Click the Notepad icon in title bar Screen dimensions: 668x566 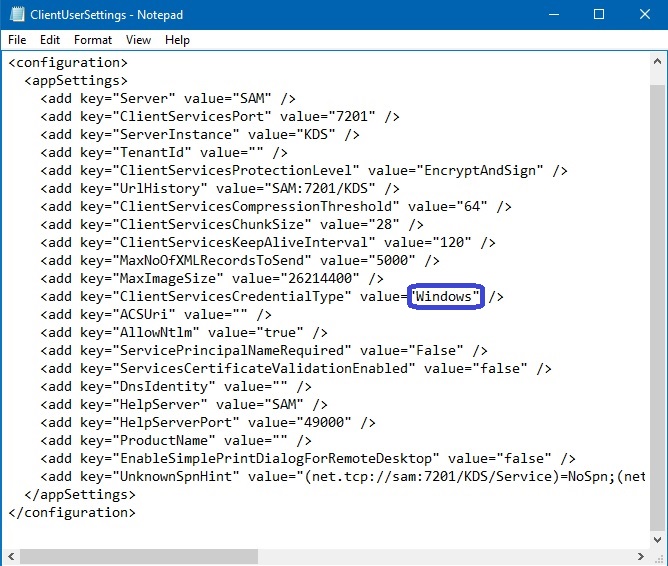17,14
